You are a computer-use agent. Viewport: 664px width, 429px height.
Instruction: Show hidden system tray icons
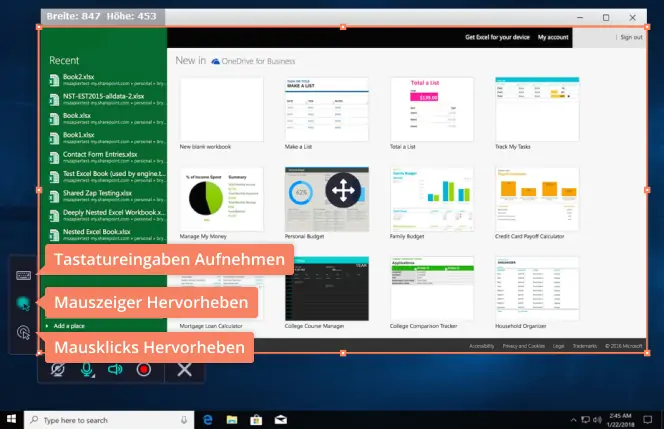573,420
